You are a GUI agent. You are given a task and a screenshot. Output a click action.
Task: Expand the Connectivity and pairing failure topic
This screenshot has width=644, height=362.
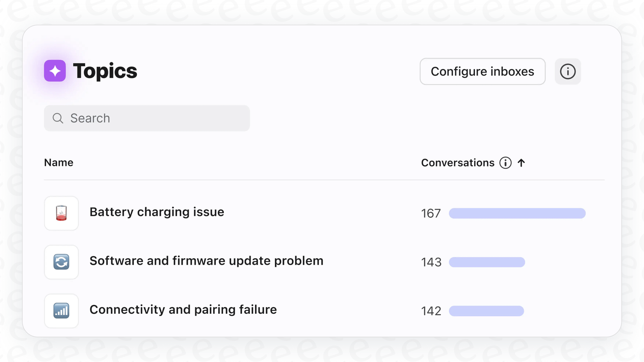click(x=183, y=310)
